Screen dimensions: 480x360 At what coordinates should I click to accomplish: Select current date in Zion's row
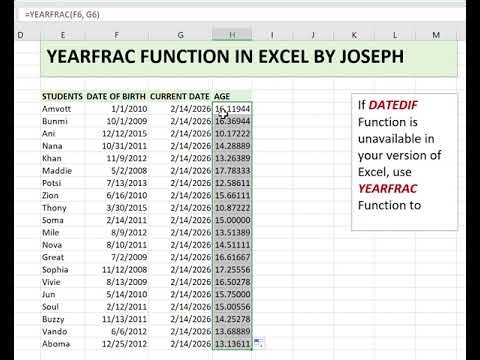tap(180, 195)
